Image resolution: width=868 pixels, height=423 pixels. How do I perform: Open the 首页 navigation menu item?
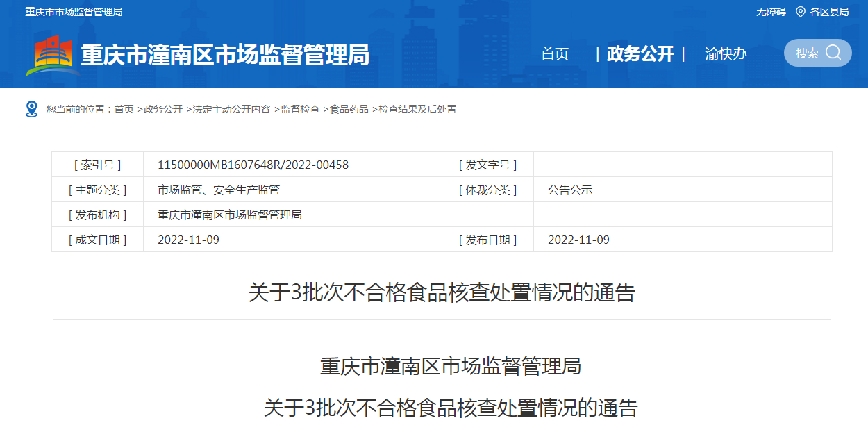coord(555,53)
